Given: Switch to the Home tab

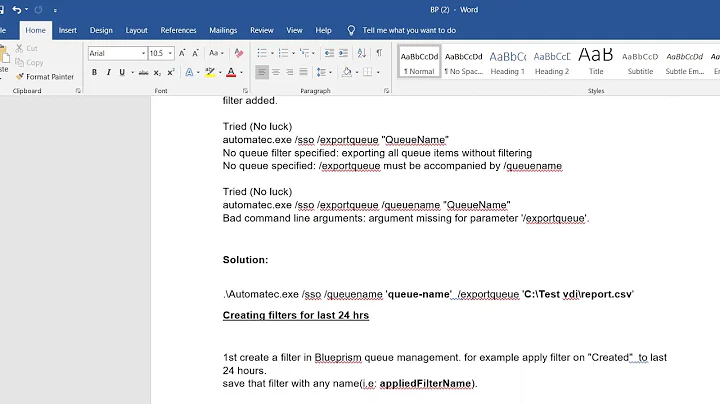Looking at the screenshot, I should point(35,30).
